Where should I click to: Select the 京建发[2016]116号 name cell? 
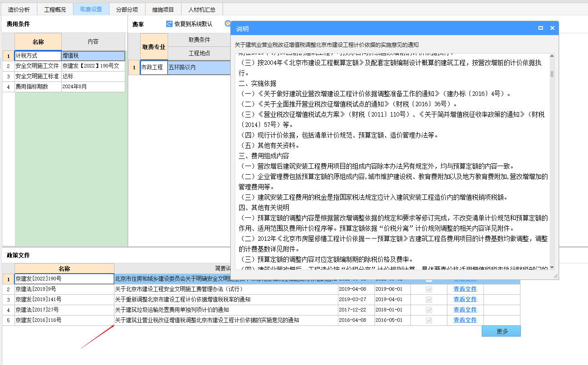[x=64, y=320]
